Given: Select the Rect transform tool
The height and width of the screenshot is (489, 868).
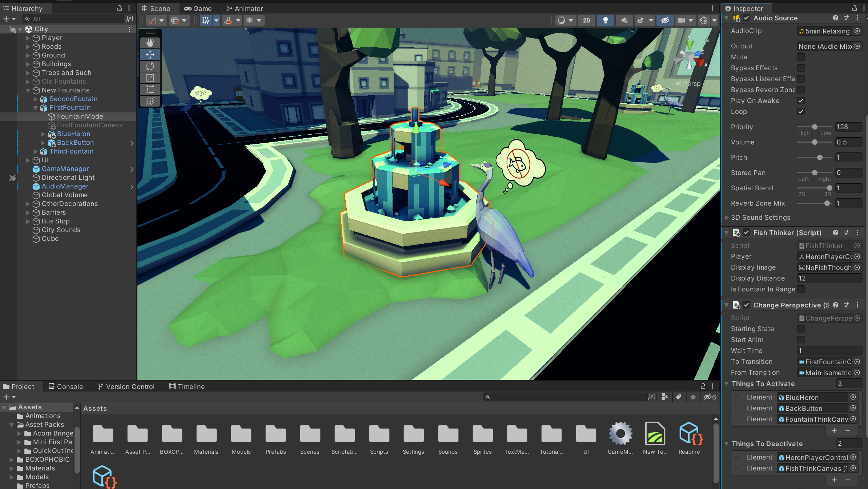Looking at the screenshot, I should click(x=150, y=90).
